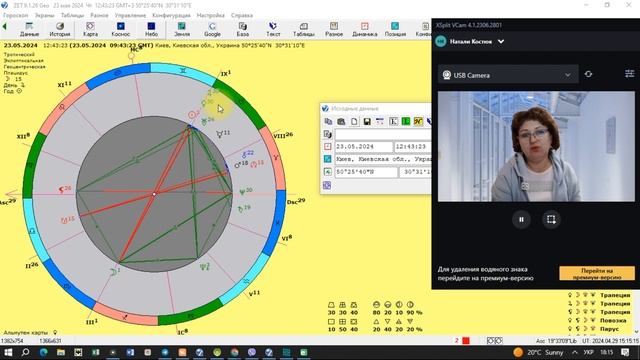Click the УКР language indicator
Image resolution: width=640 pixels, height=360 pixels.
(x=588, y=352)
